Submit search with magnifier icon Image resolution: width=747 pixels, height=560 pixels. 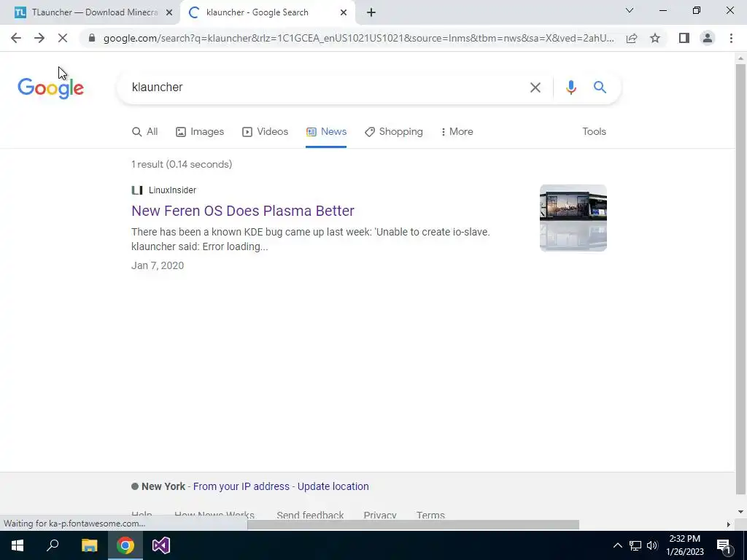[x=600, y=87]
